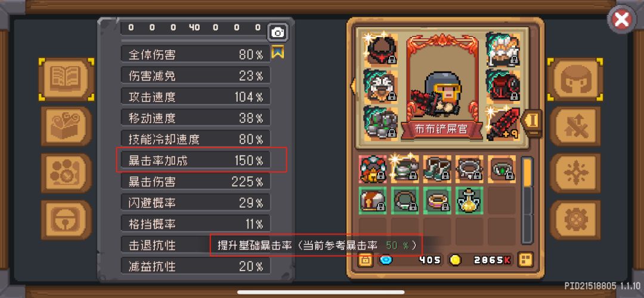
Task: Tap the camera screenshot icon
Action: [278, 32]
